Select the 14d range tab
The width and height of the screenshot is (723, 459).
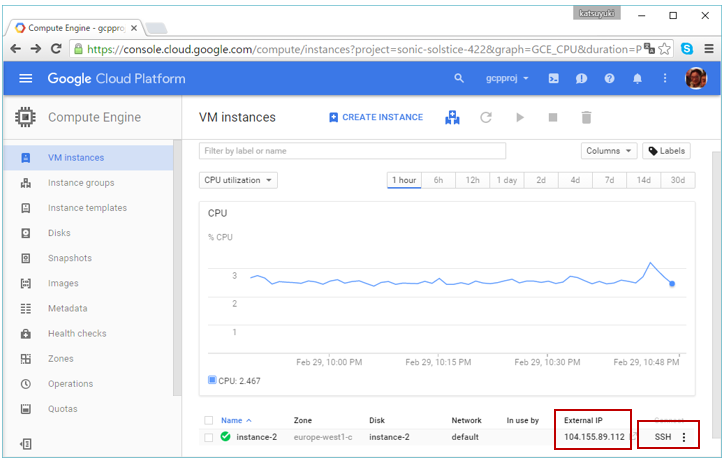click(x=643, y=180)
